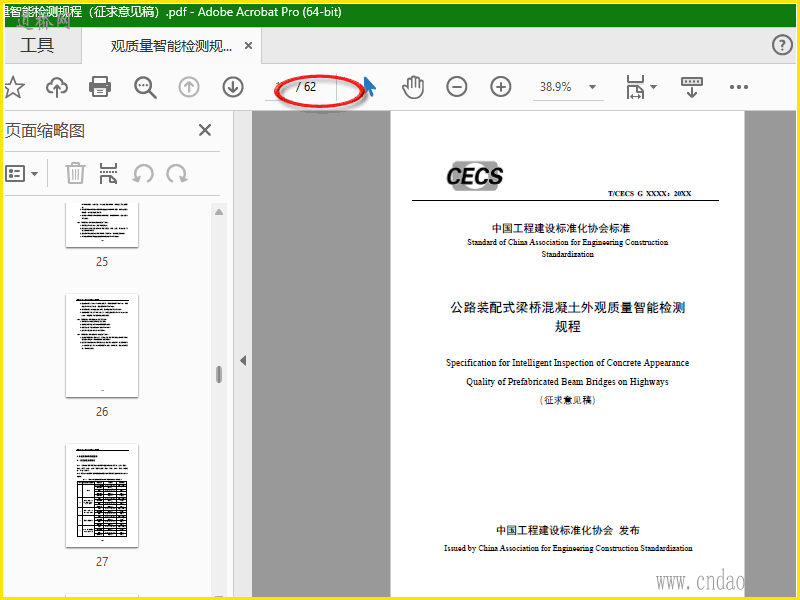Switch to the 观质量智能检测规 document tab
The width and height of the screenshot is (800, 600).
pyautogui.click(x=171, y=46)
